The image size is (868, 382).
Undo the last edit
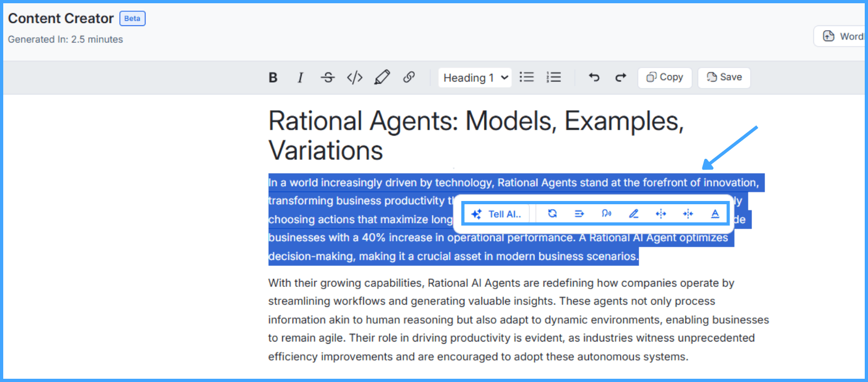[594, 77]
